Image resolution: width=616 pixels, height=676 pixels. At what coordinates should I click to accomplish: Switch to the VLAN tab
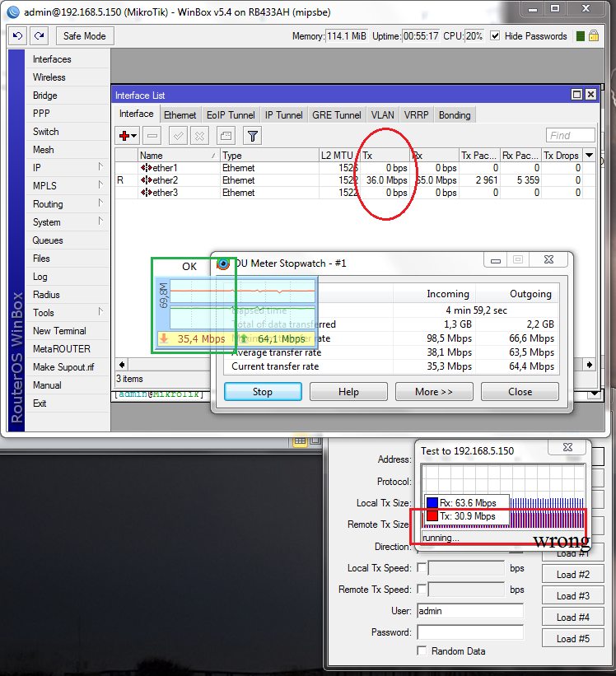[383, 115]
